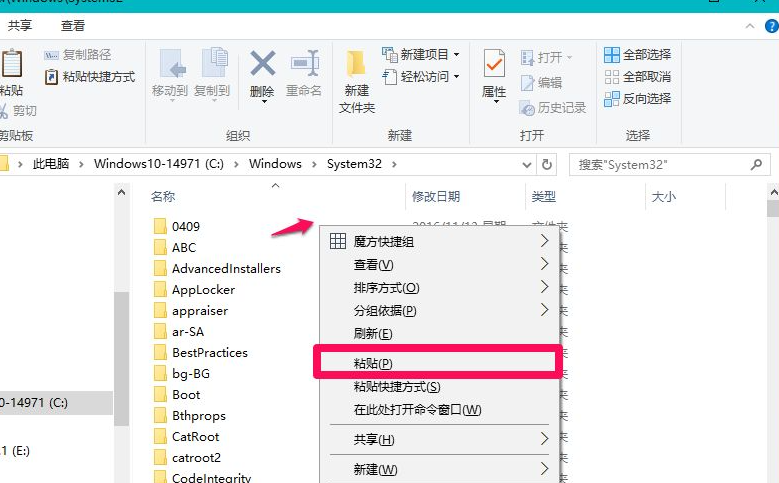Expand New item (新建项目) dropdown

tap(421, 54)
